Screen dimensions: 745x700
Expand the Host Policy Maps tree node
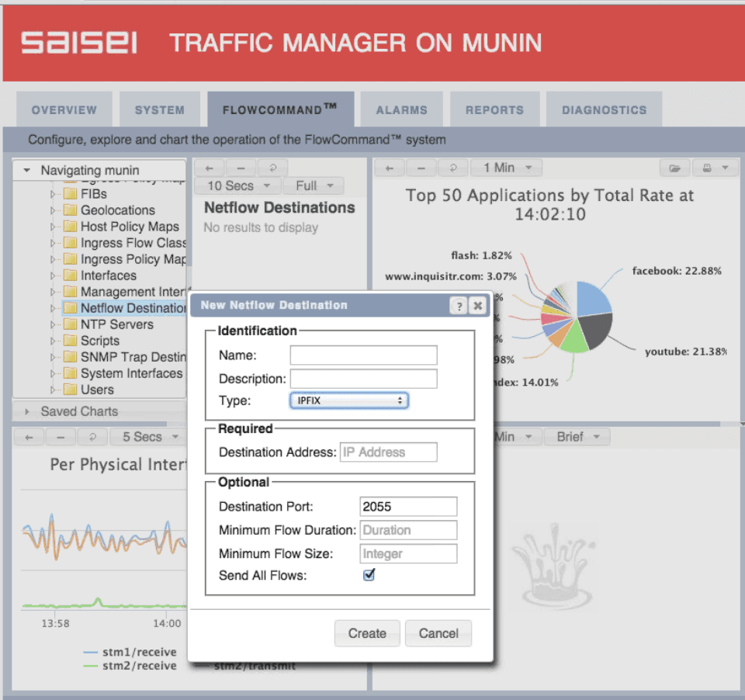tap(53, 227)
